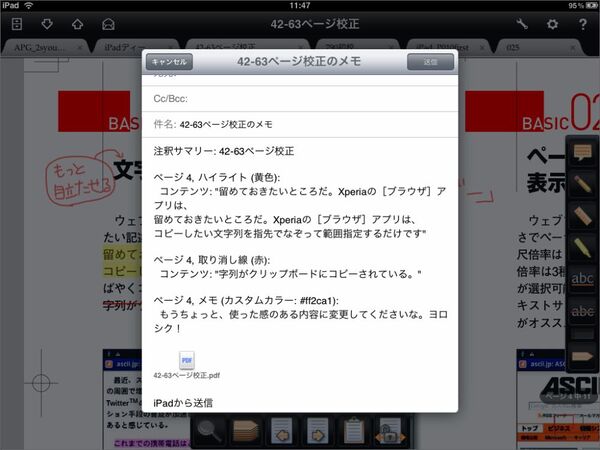Tap the previous page arrow icon
This screenshot has height=450, width=600.
[x=282, y=431]
